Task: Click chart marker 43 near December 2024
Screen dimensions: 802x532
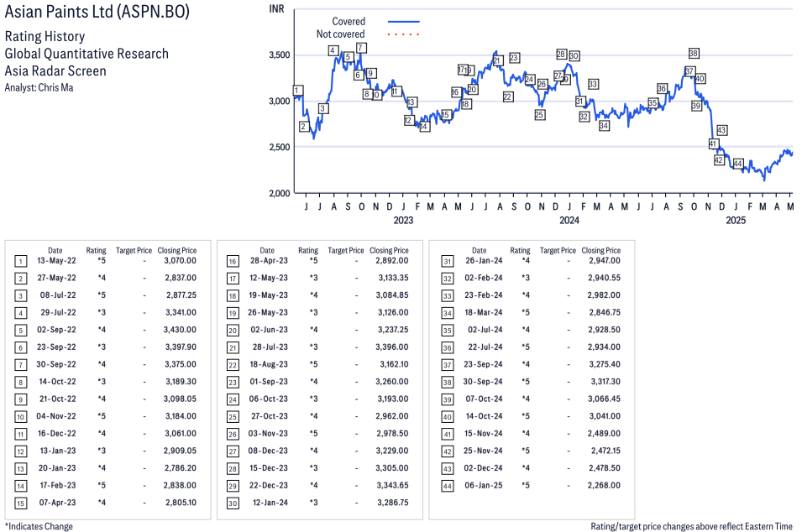Action: coord(721,130)
